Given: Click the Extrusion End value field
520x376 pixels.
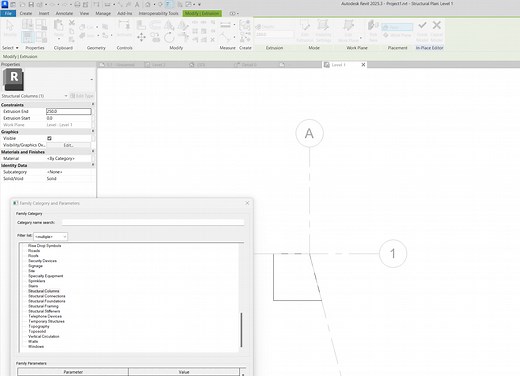Looking at the screenshot, I should coord(69,111).
